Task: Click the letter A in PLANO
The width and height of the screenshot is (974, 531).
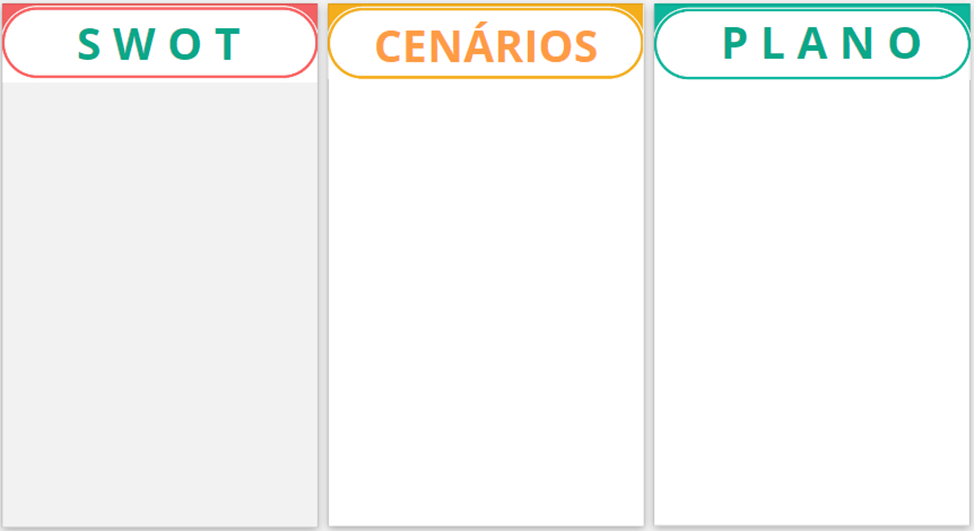Action: (x=819, y=43)
